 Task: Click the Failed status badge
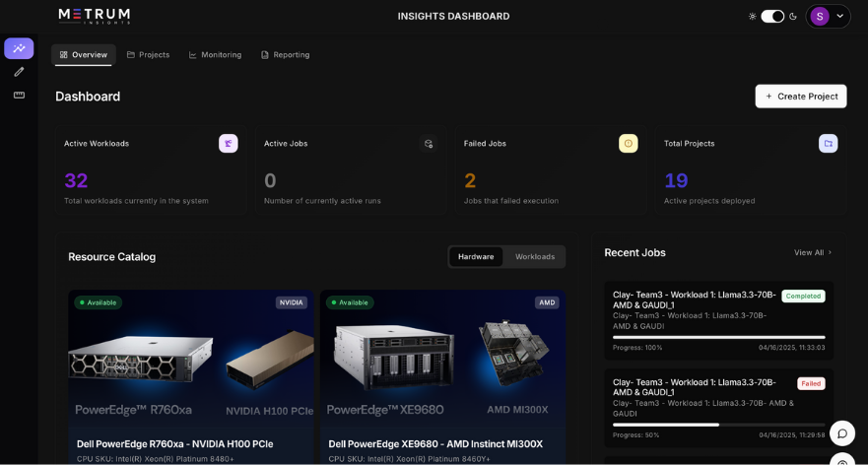click(x=811, y=383)
